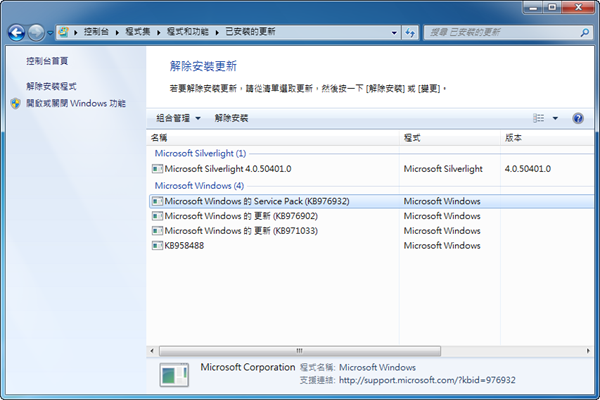This screenshot has height=400, width=600.
Task: Sort by 名稱 column header
Action: [273, 138]
